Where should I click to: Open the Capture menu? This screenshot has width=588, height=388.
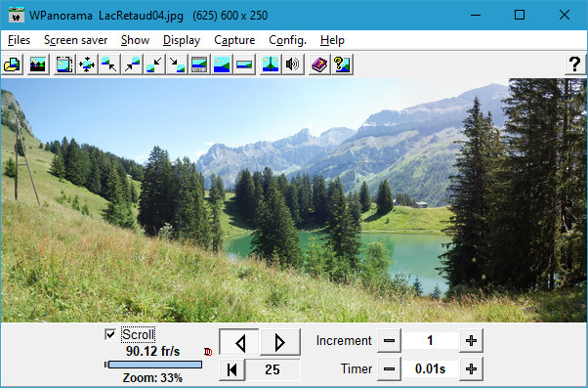[x=234, y=40]
